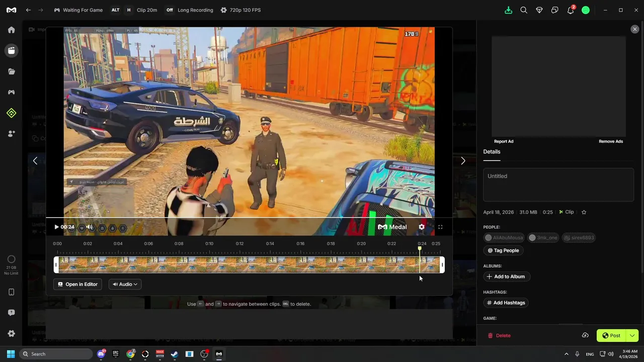Go to the previous clip arrow

[35, 161]
